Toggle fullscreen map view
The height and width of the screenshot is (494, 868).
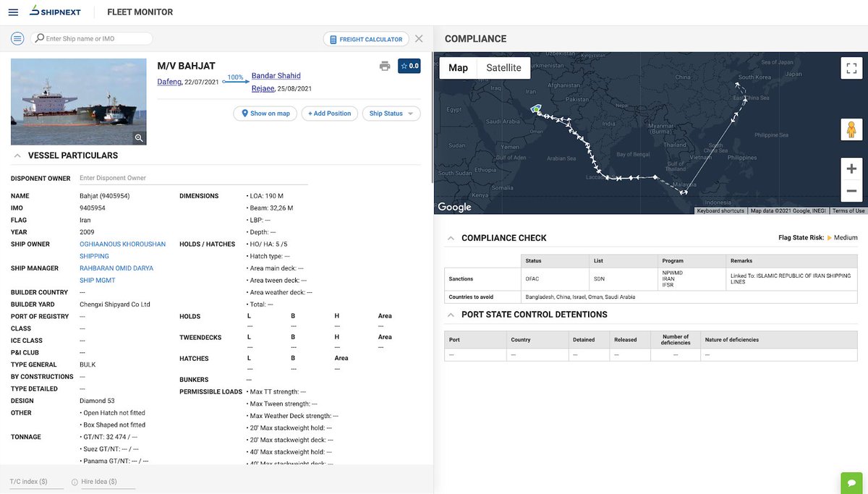point(851,68)
